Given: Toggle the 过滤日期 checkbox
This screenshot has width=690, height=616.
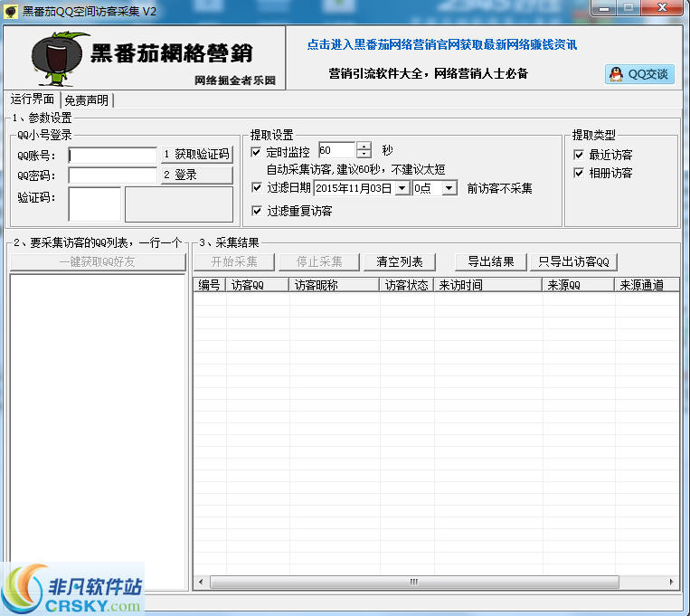Looking at the screenshot, I should coord(257,187).
